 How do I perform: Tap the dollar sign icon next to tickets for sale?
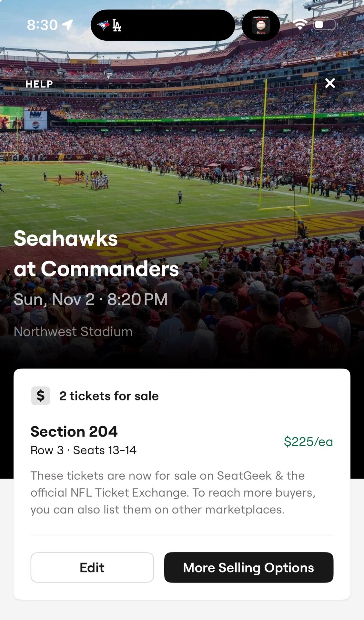[41, 395]
